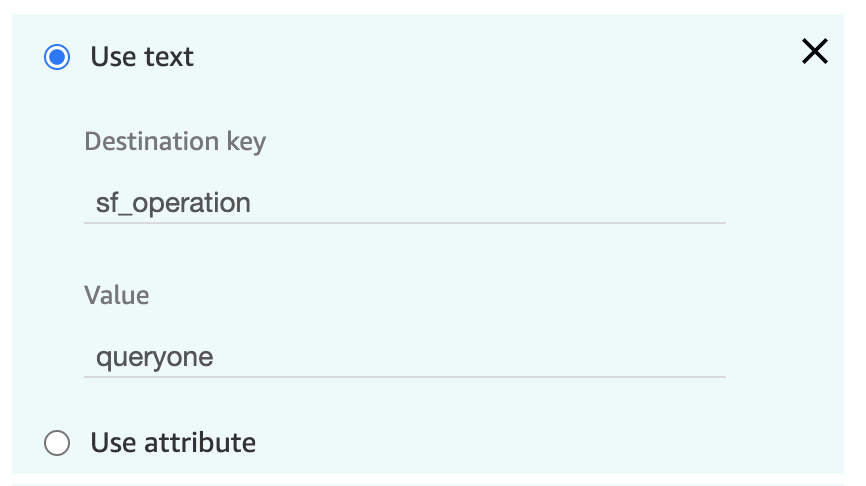Click the word "text" beside the filled radio

(169, 57)
